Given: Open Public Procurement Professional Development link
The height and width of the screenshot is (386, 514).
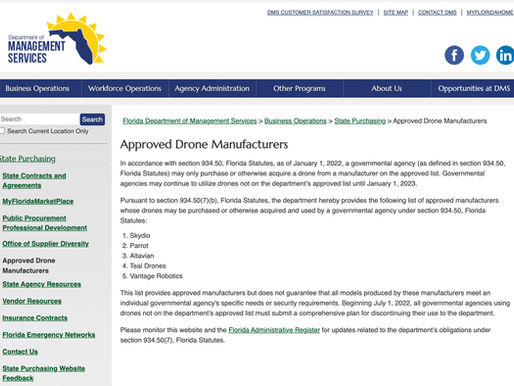Looking at the screenshot, I should click(45, 223).
